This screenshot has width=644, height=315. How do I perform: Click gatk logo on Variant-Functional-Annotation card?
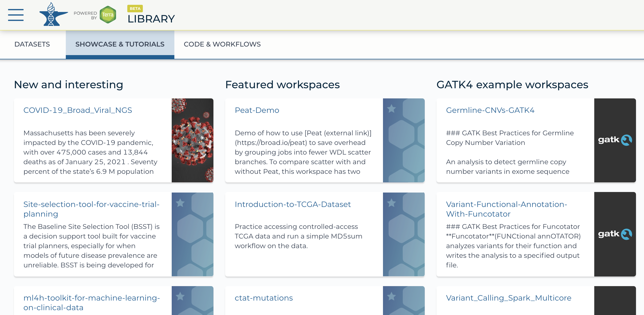615,234
